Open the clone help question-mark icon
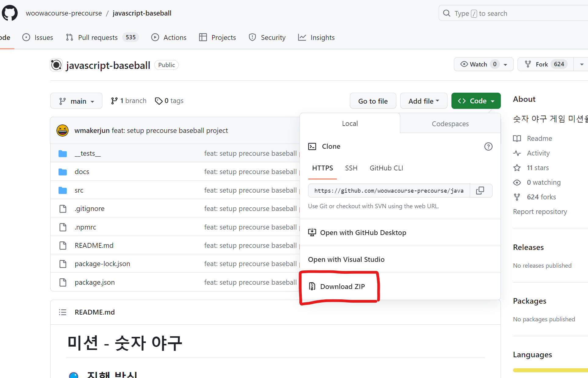This screenshot has height=378, width=588. coord(488,147)
